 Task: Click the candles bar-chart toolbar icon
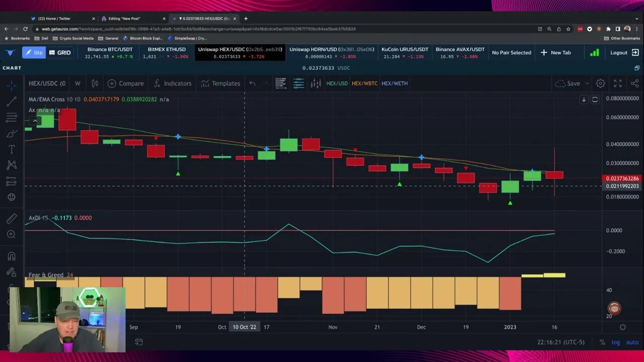315,83
